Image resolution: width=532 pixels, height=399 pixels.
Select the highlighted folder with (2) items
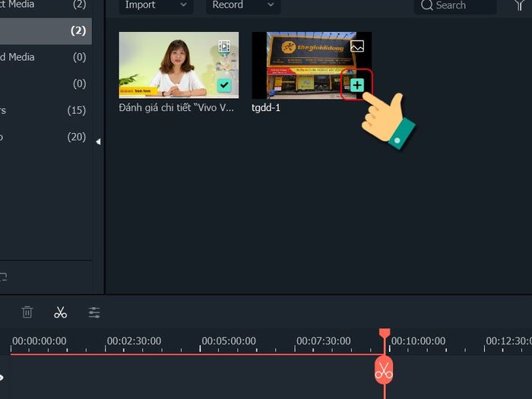46,31
